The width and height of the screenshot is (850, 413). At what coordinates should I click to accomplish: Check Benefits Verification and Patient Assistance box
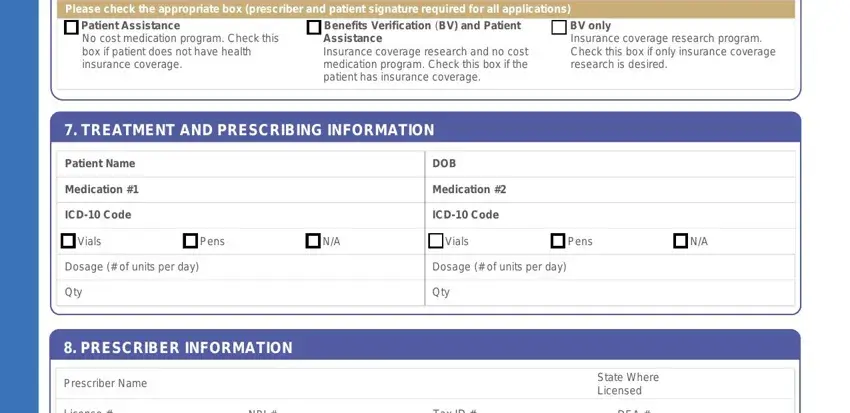[314, 27]
